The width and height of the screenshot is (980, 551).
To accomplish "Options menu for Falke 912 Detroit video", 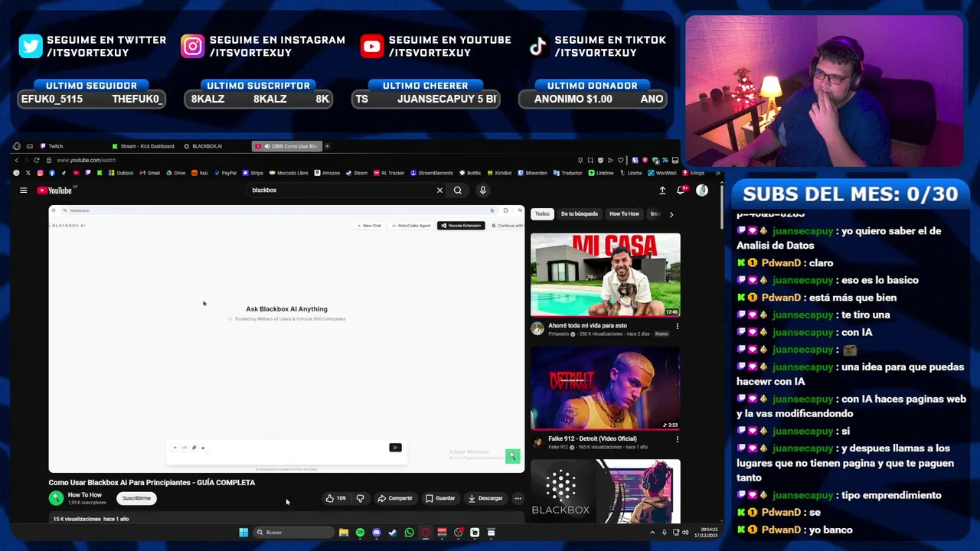I will (677, 439).
